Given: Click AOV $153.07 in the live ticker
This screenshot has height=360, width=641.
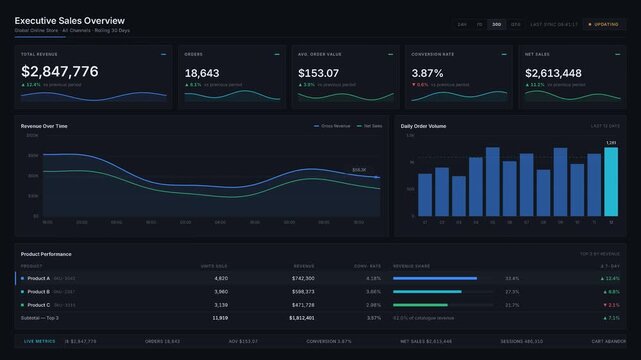Looking at the screenshot, I should click(x=243, y=341).
